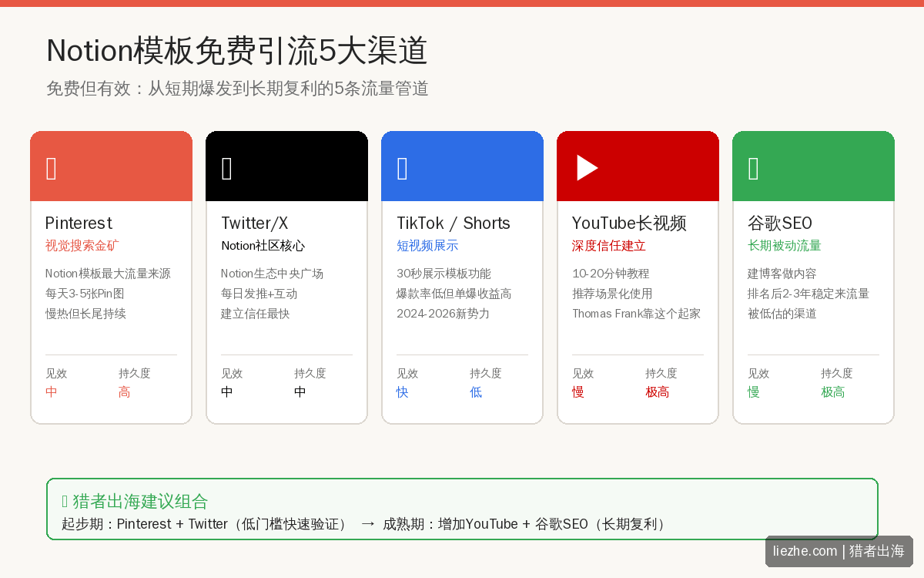
Task: Click the 见效 label in the TikTok / Shorts card
Action: click(x=407, y=373)
